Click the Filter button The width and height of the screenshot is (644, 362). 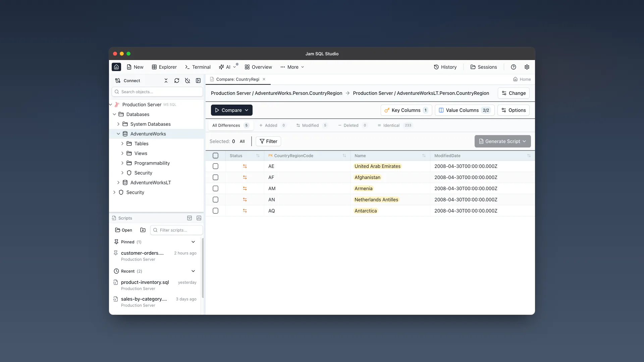click(x=268, y=141)
